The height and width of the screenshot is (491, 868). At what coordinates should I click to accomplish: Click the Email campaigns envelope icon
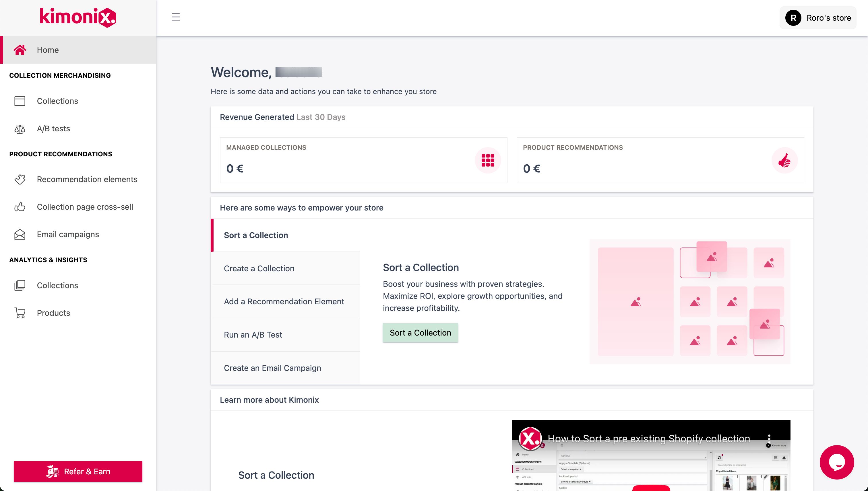[20, 234]
